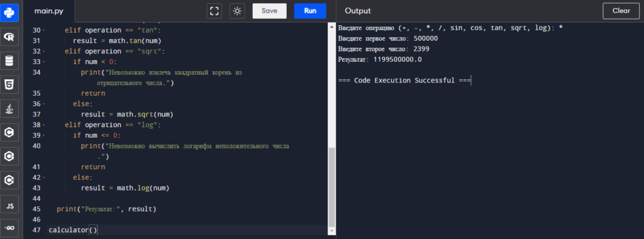Collapse the code fold at line 30

[44, 30]
